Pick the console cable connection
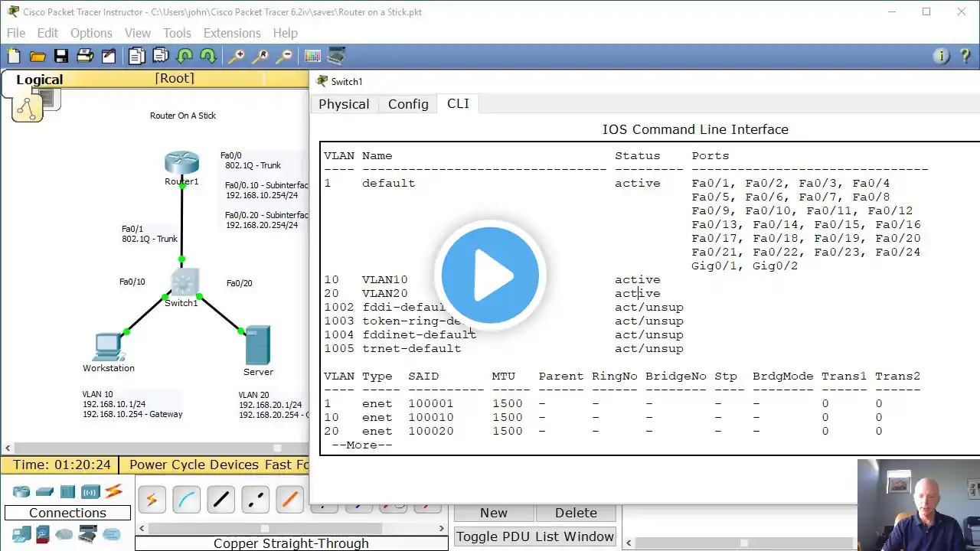This screenshot has height=551, width=980. tap(186, 500)
